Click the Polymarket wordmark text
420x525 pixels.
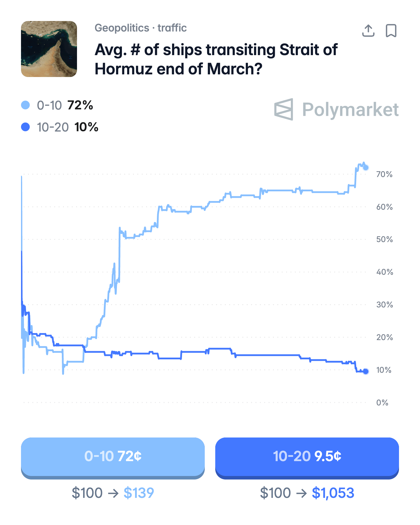[x=350, y=110]
